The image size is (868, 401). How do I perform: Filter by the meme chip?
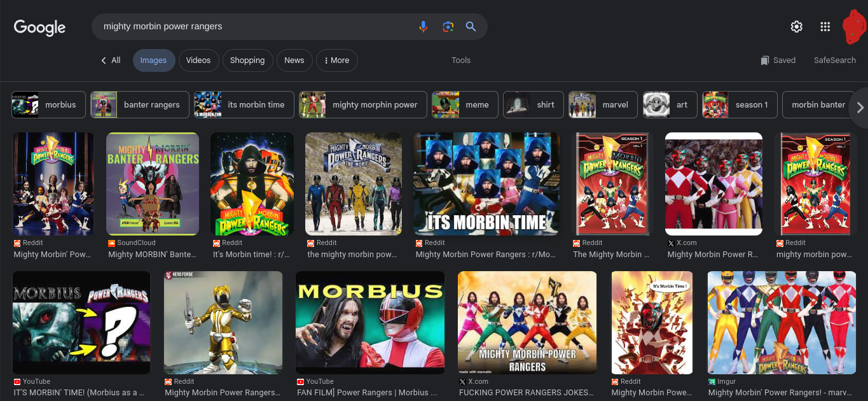(465, 105)
